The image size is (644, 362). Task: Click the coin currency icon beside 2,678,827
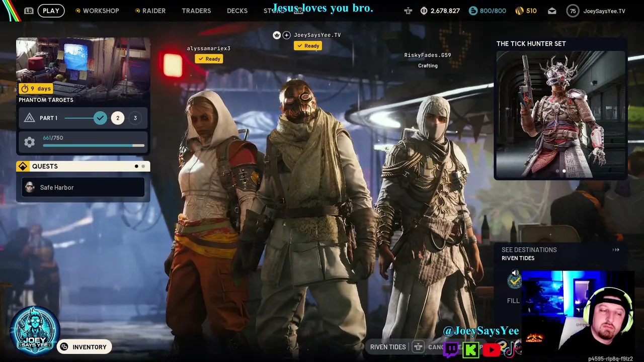[424, 11]
